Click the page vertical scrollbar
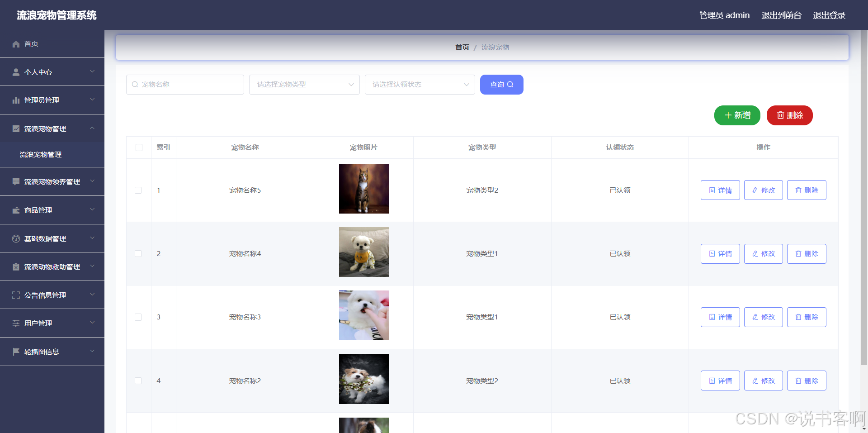Viewport: 868px width, 433px height. click(x=864, y=197)
